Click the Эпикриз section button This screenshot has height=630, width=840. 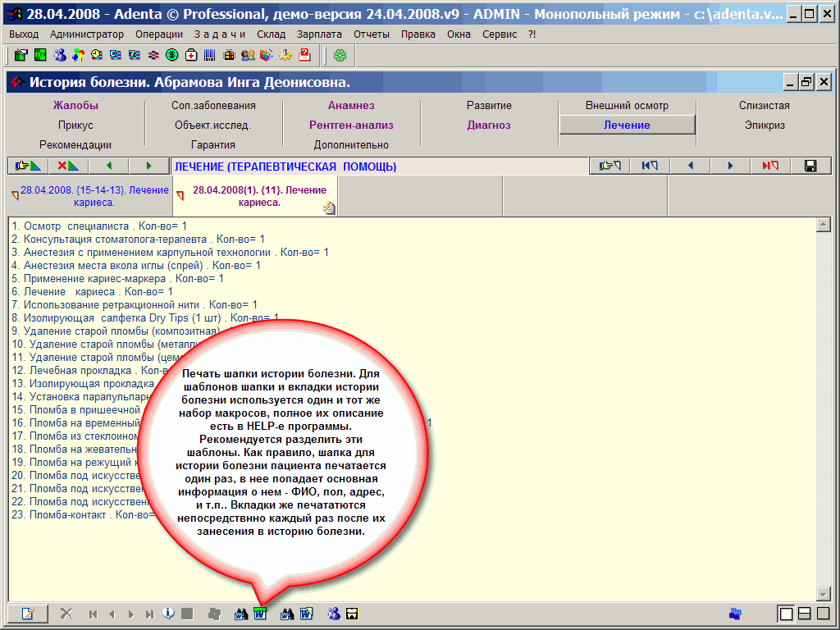point(764,126)
